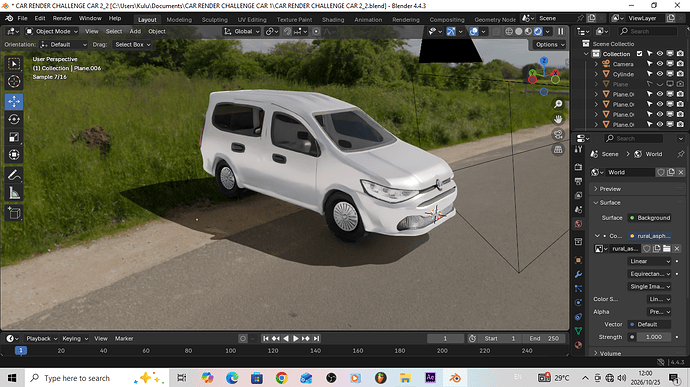Select the Add Cube tool

click(x=14, y=213)
